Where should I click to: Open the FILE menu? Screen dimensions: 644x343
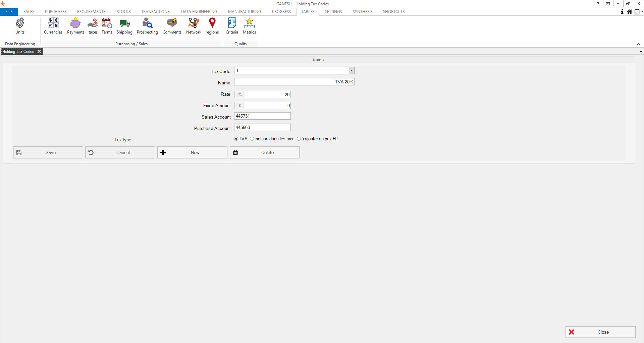pyautogui.click(x=9, y=12)
